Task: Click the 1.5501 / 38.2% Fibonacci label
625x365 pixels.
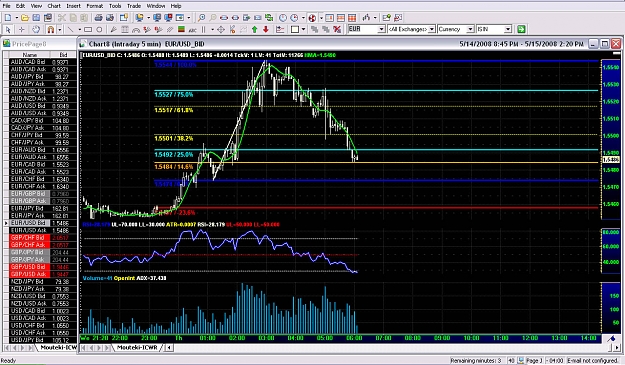Action: (174, 139)
